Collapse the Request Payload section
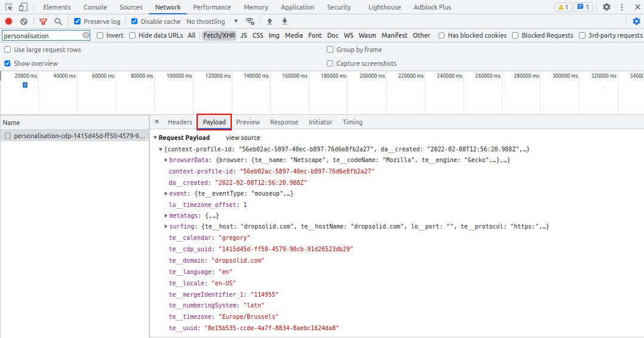The width and height of the screenshot is (644, 338). point(155,138)
